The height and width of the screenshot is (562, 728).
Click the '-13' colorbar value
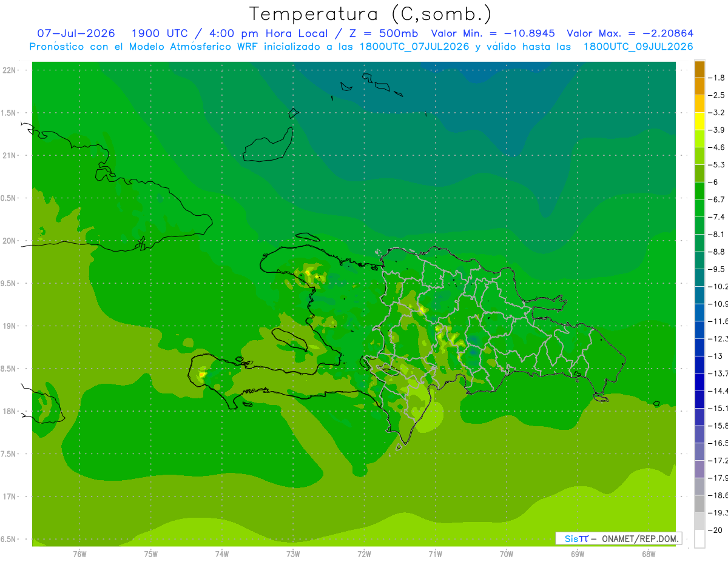[x=715, y=356]
